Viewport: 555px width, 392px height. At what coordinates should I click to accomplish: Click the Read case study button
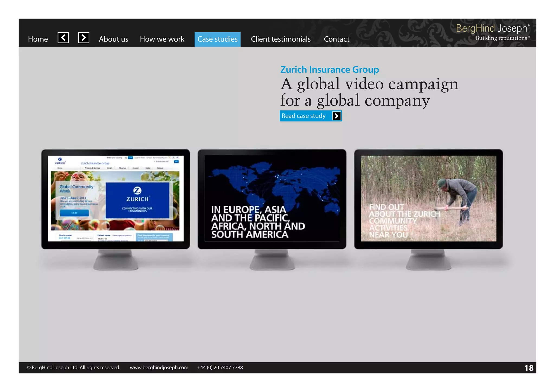tap(311, 116)
